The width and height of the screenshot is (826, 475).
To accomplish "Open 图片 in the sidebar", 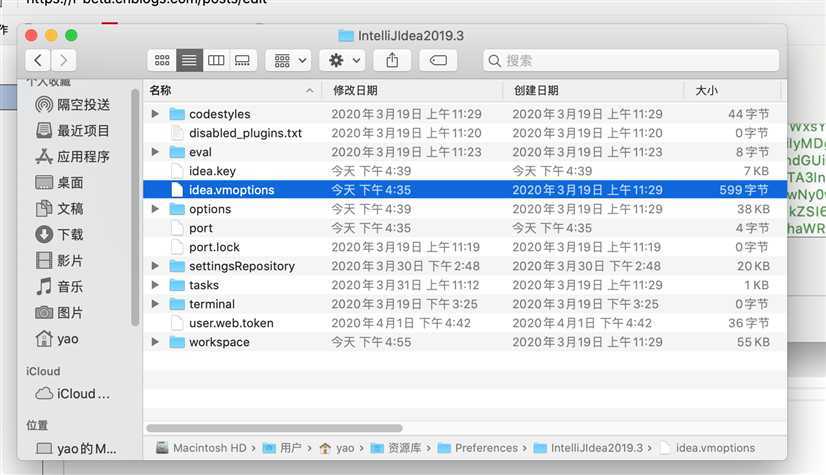I will (x=60, y=313).
